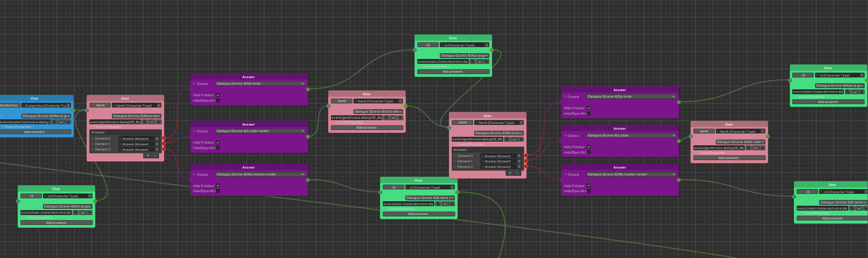Open the 'Me ruiter' dialogue dropdown
The height and width of the screenshot is (258, 868).
(x=740, y=142)
